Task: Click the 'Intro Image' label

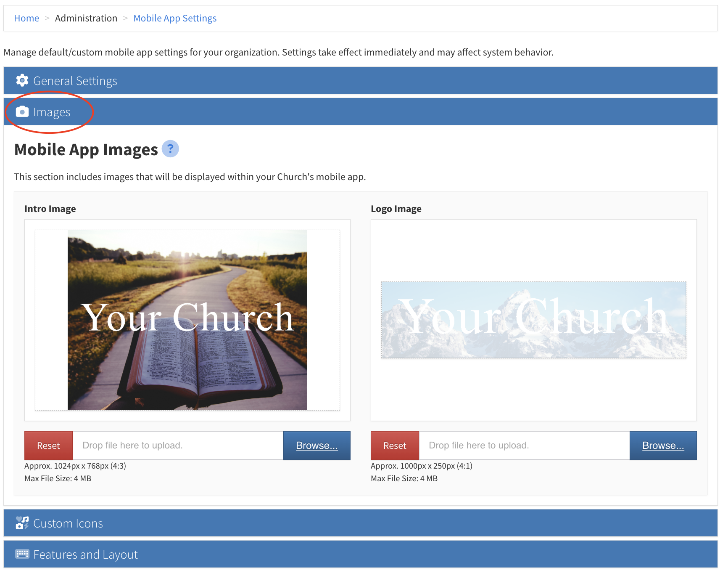Action: pyautogui.click(x=50, y=209)
